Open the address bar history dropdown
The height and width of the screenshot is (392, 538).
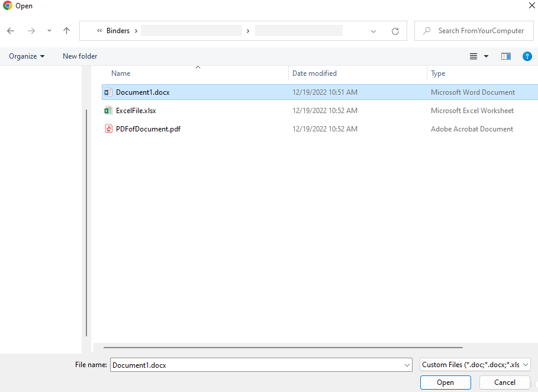click(x=373, y=31)
